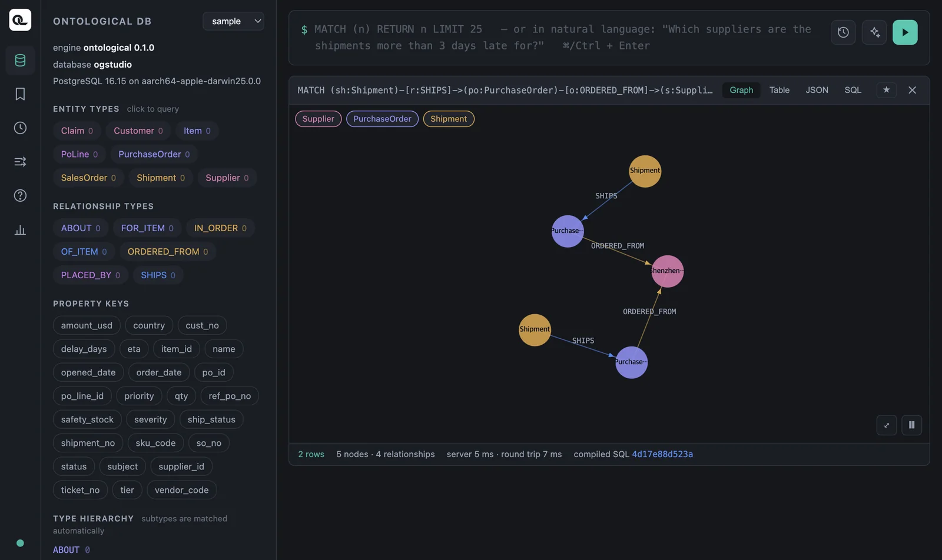
Task: Switch to the Graph view tab
Action: click(x=741, y=90)
